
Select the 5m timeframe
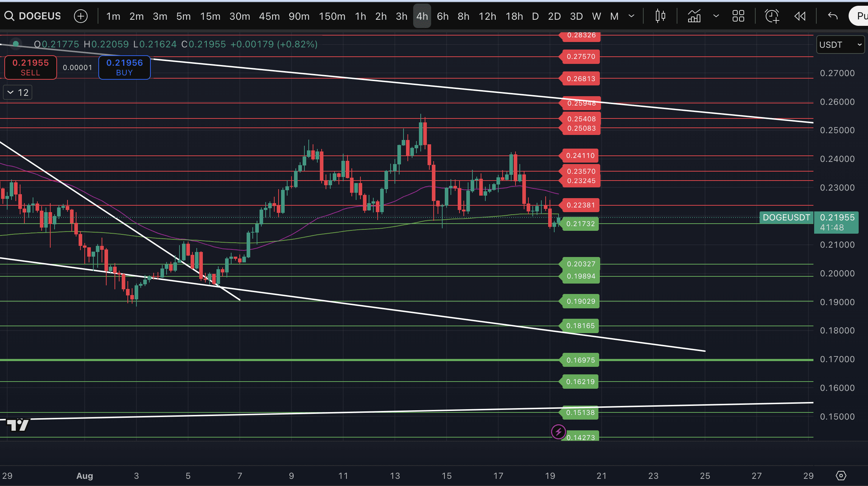click(183, 16)
